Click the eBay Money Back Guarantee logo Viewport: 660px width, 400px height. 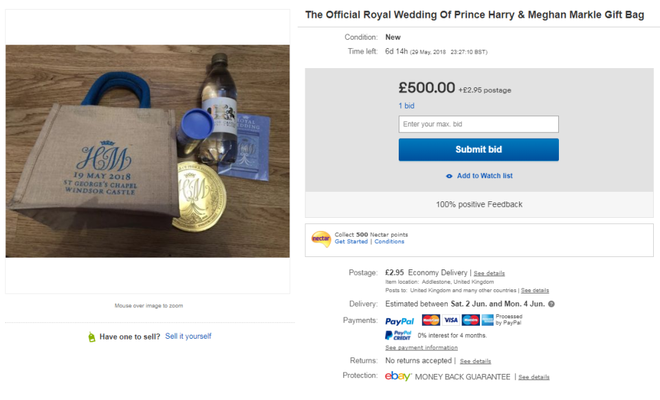398,376
